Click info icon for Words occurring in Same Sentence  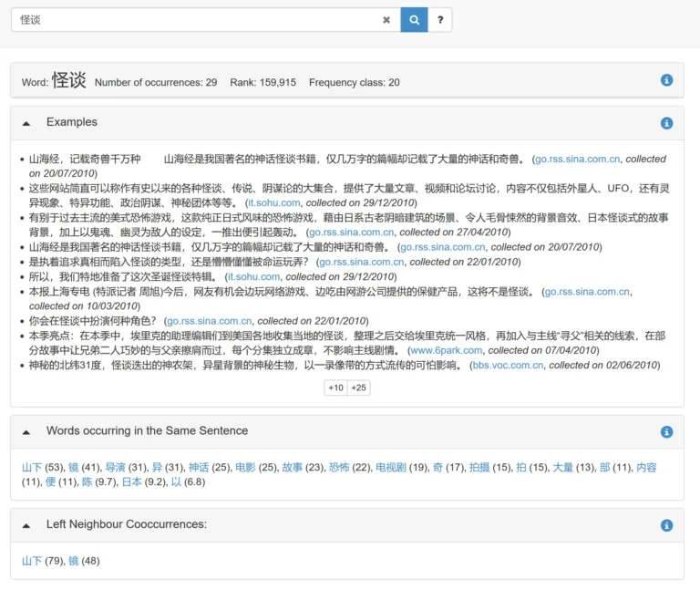[x=666, y=432]
